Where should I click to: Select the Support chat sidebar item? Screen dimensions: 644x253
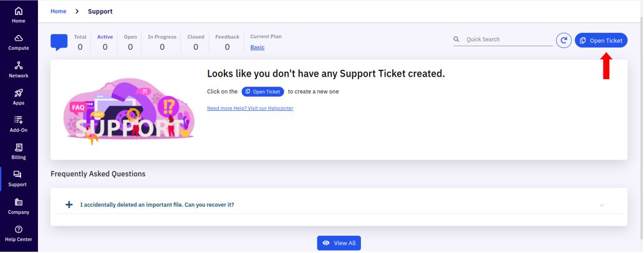17,179
